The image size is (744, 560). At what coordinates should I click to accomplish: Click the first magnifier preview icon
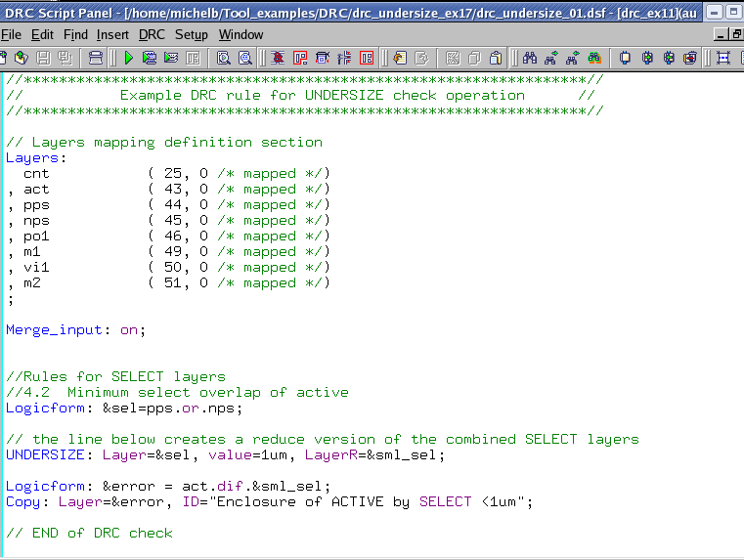coord(224,59)
